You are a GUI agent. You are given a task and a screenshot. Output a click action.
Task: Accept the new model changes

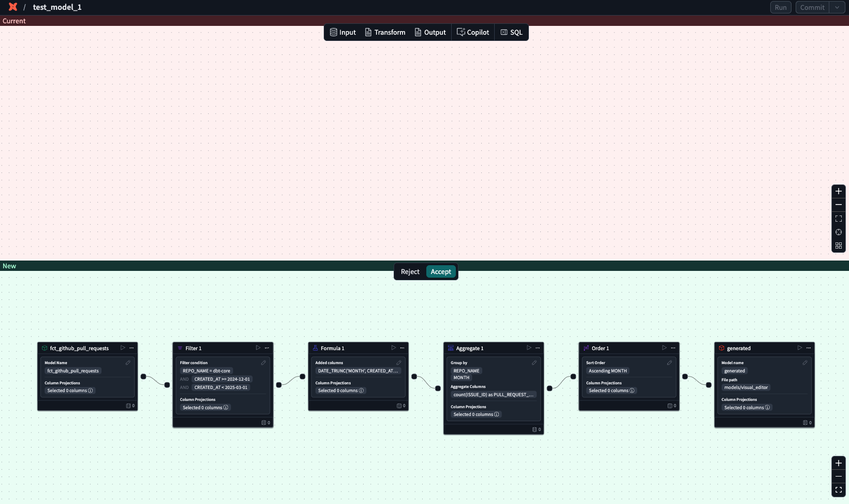pyautogui.click(x=441, y=271)
